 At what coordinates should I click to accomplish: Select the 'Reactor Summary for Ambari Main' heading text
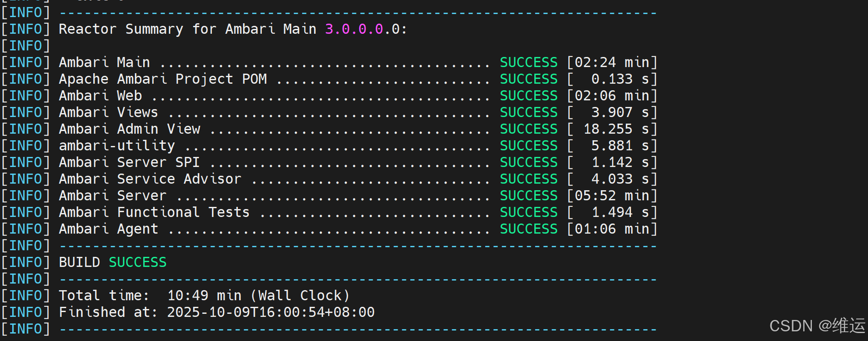click(187, 29)
